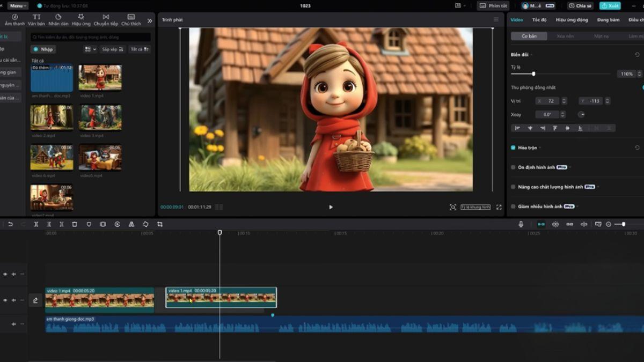Reset the Biến đổi transform settings
Viewport: 644px width, 362px height.
[x=637, y=55]
